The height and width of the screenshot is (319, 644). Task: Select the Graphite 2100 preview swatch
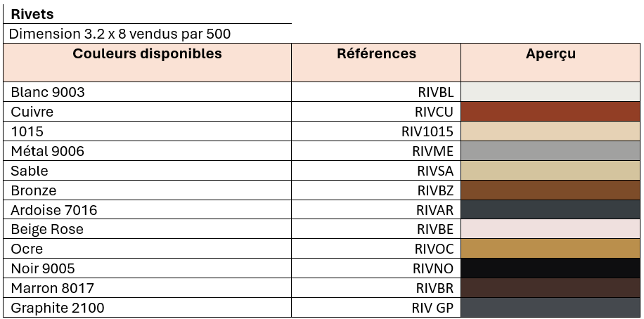point(550,308)
